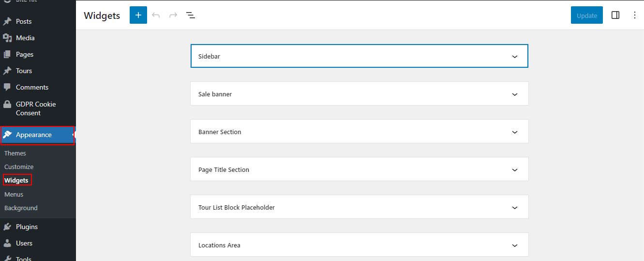Open the three-dot options menu

(635, 15)
